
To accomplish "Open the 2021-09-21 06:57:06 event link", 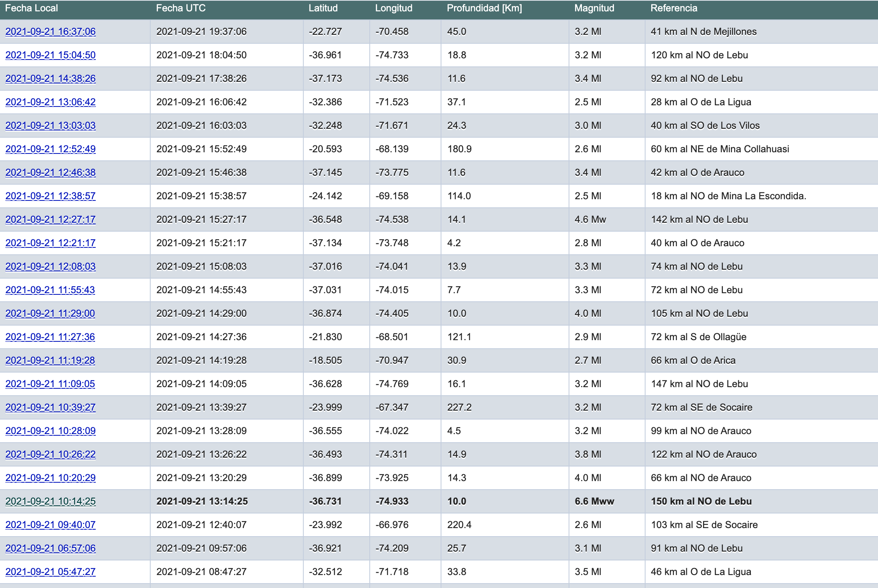I will pos(51,548).
